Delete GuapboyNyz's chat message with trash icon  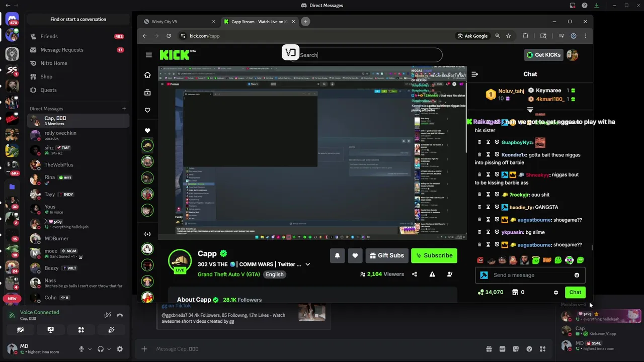click(x=479, y=142)
